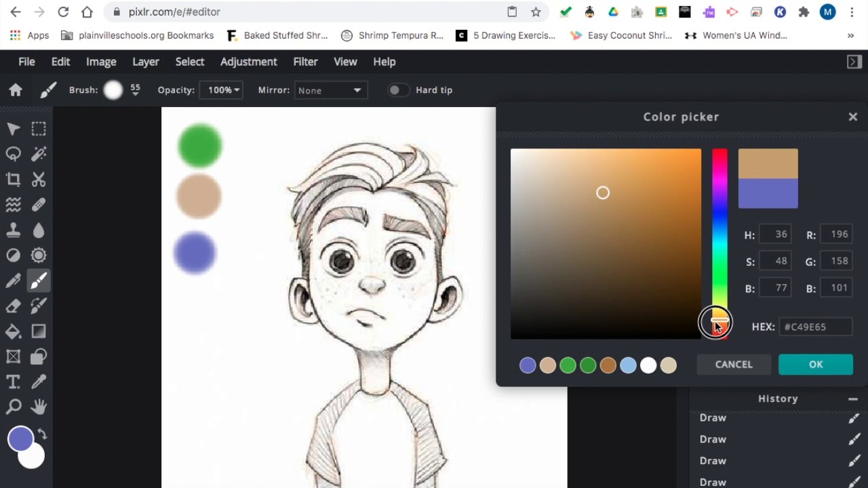This screenshot has width=868, height=488.
Task: Open the Opacity 100% dropdown
Action: (x=221, y=90)
